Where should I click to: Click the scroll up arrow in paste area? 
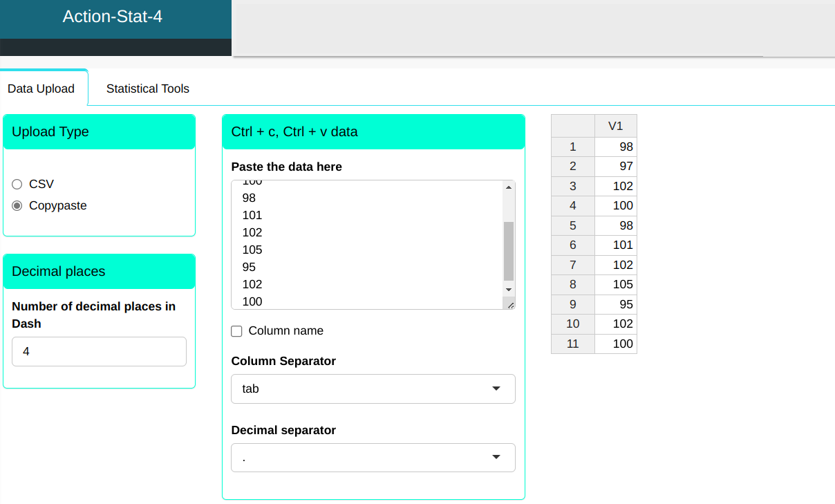[x=509, y=187]
